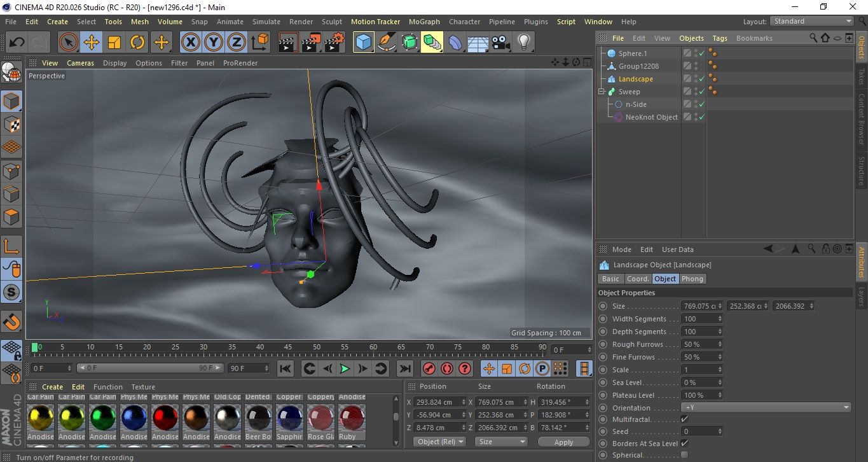The width and height of the screenshot is (868, 462).
Task: Click the Object Manager search icon
Action: (x=813, y=38)
